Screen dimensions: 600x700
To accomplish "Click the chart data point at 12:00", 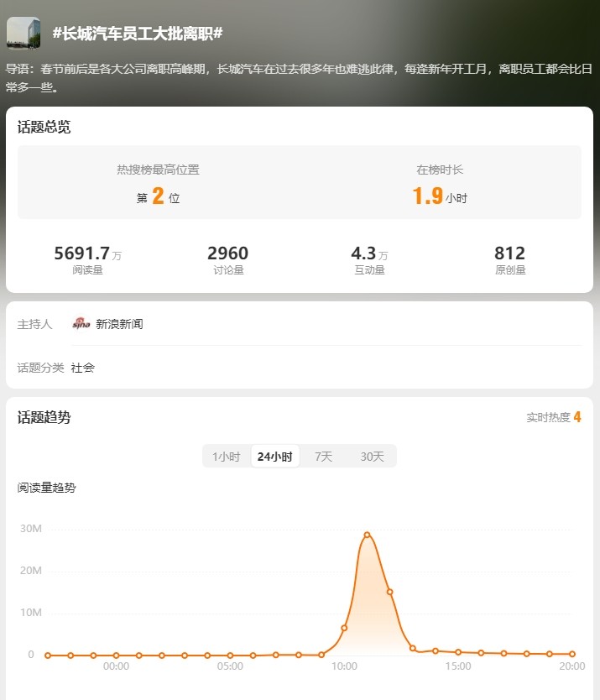I will tap(389, 592).
